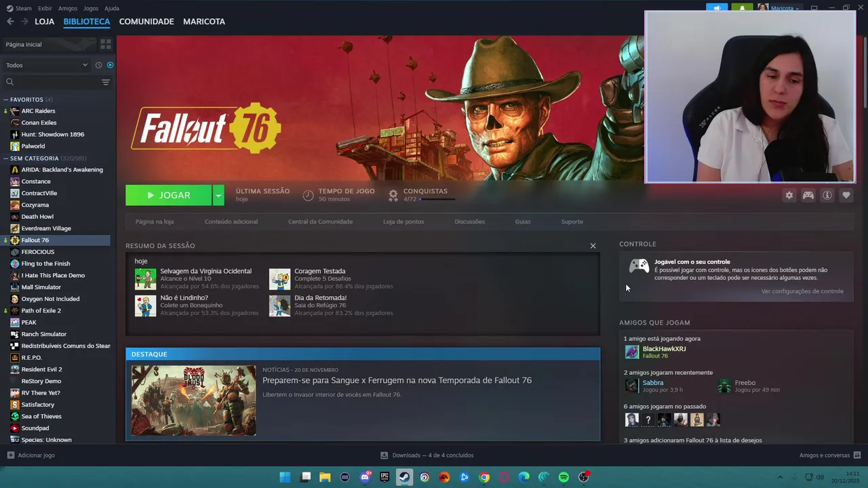Open Dia da Retomada! achievement icon
The image size is (868, 488).
coord(279,306)
